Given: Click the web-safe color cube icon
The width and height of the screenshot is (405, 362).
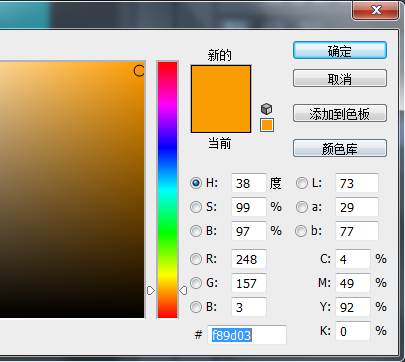Looking at the screenshot, I should [x=266, y=109].
